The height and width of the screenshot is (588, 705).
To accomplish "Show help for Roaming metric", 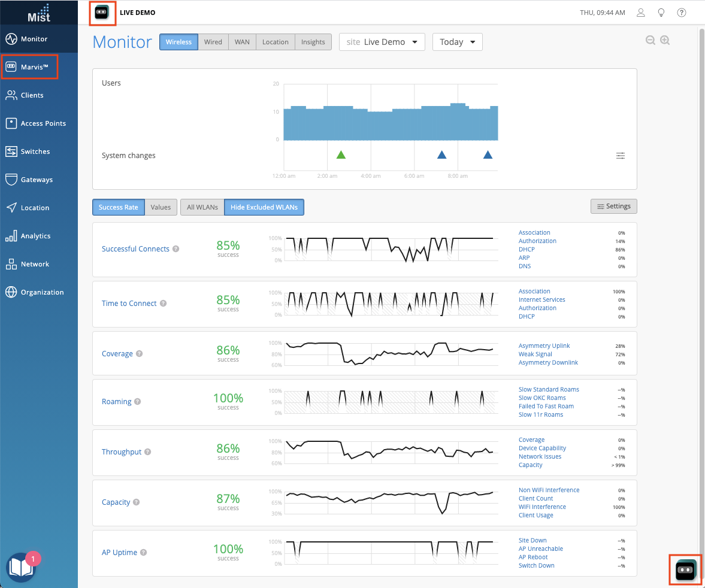I will click(x=138, y=401).
